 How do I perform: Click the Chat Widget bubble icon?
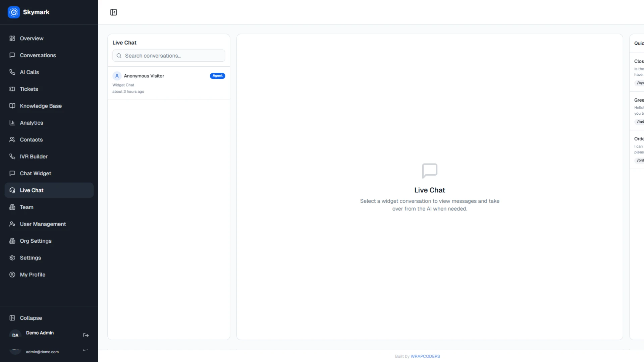point(12,173)
